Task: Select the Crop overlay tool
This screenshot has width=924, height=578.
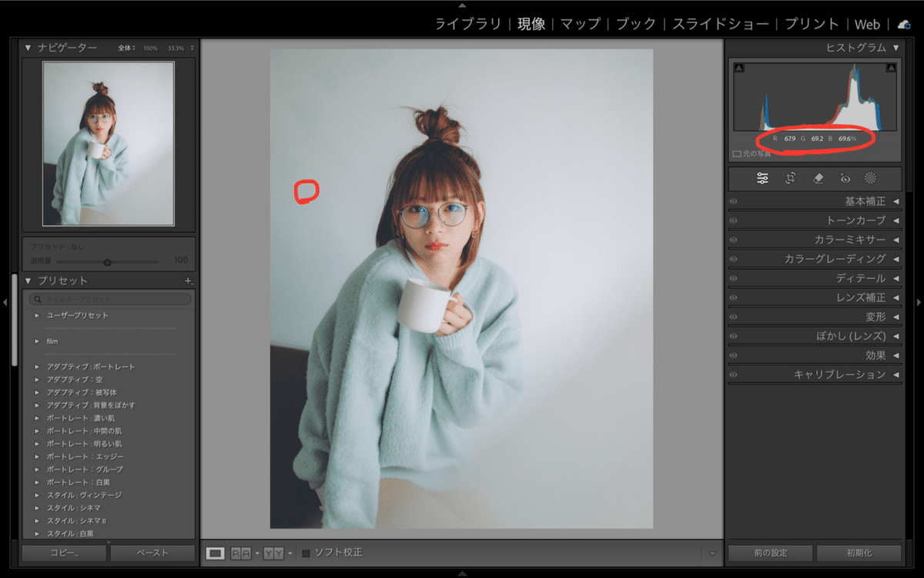Action: pyautogui.click(x=790, y=178)
